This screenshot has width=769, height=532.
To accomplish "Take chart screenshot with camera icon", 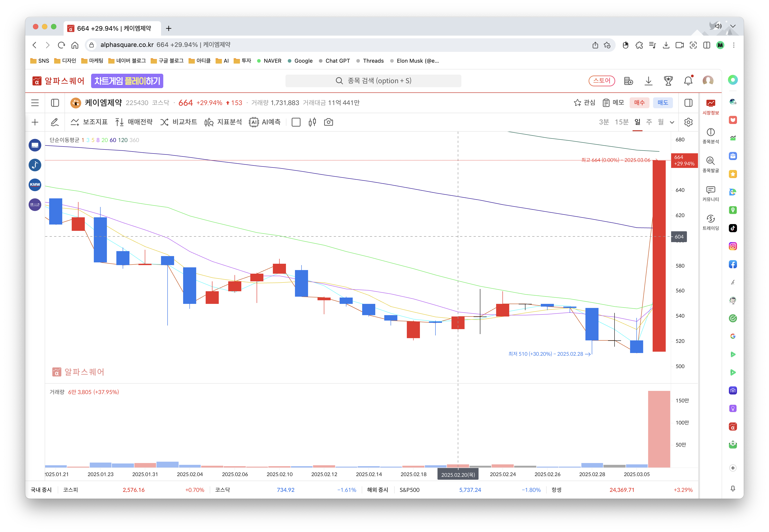I will (329, 122).
